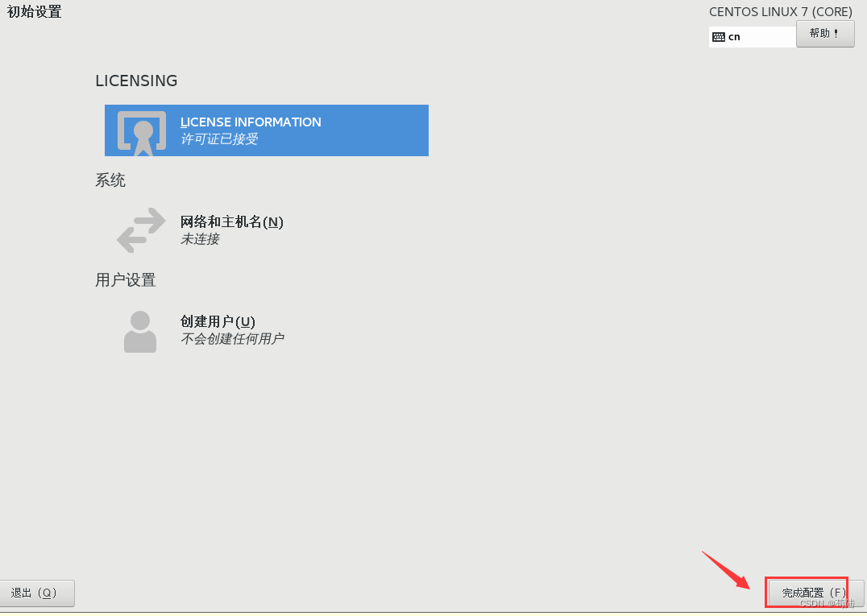Click the keyboard icon beside cn
Screen dimensions: 867x616
718,37
